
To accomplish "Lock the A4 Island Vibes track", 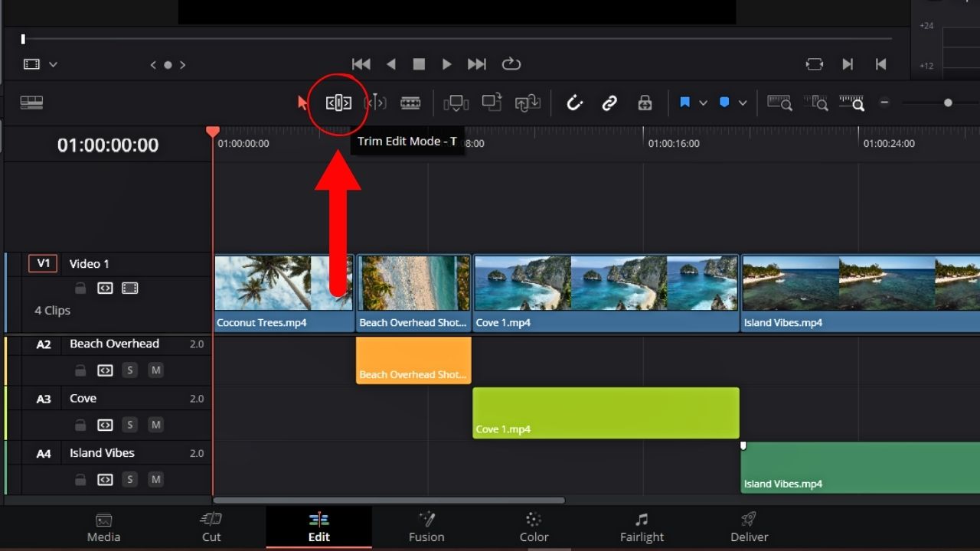I will (x=80, y=480).
